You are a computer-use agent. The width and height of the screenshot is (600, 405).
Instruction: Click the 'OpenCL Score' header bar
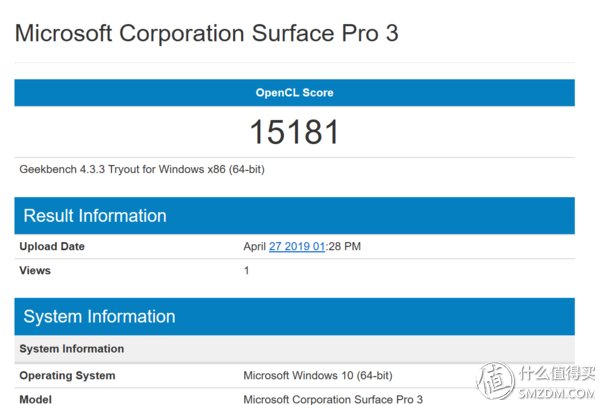tap(295, 93)
